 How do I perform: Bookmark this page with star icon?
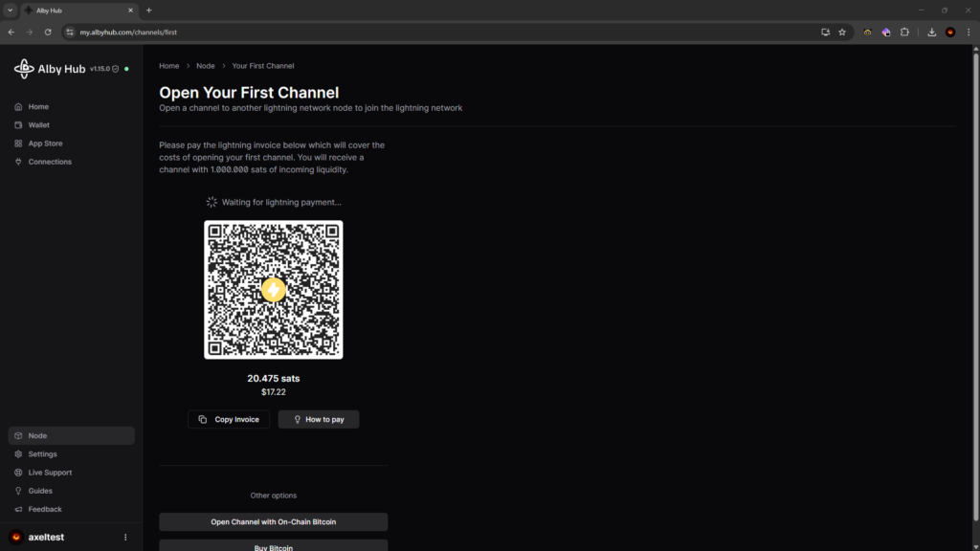click(842, 32)
